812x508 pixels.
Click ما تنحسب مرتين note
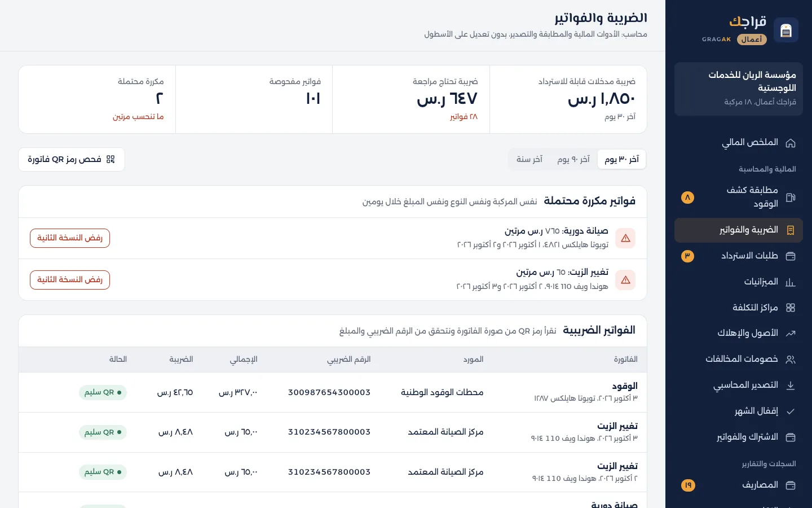pos(138,117)
